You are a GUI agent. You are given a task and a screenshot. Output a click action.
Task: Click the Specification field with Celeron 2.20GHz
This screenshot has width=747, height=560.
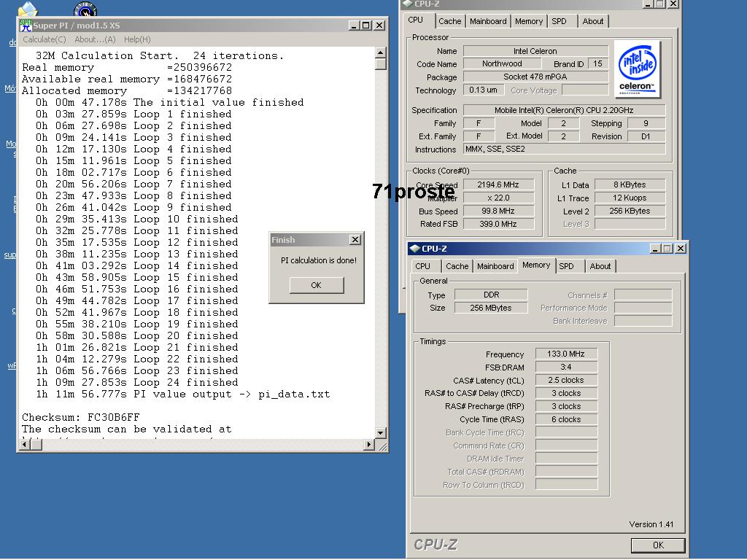564,110
